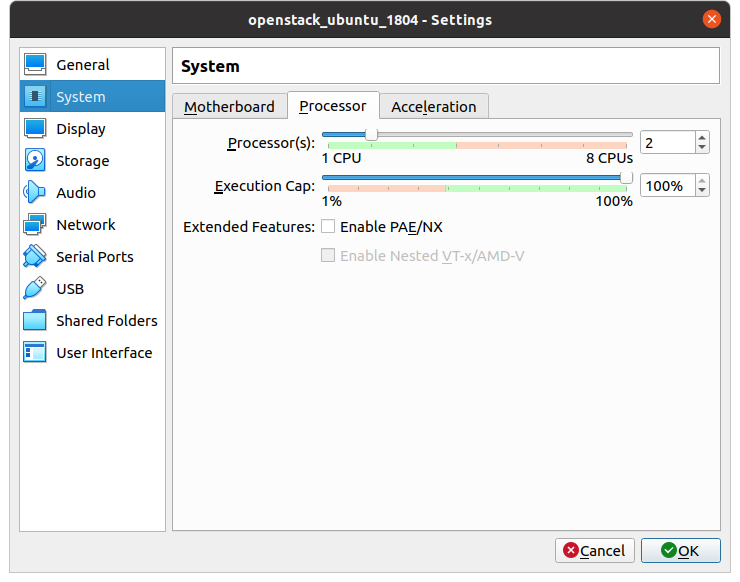The width and height of the screenshot is (740, 582).
Task: Select the User Interface label in sidebar
Action: (x=104, y=353)
